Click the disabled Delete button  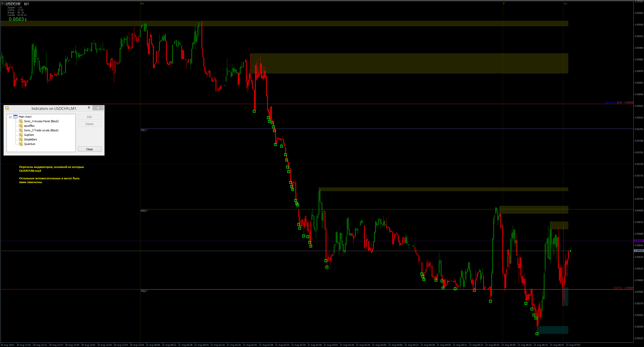(x=90, y=124)
